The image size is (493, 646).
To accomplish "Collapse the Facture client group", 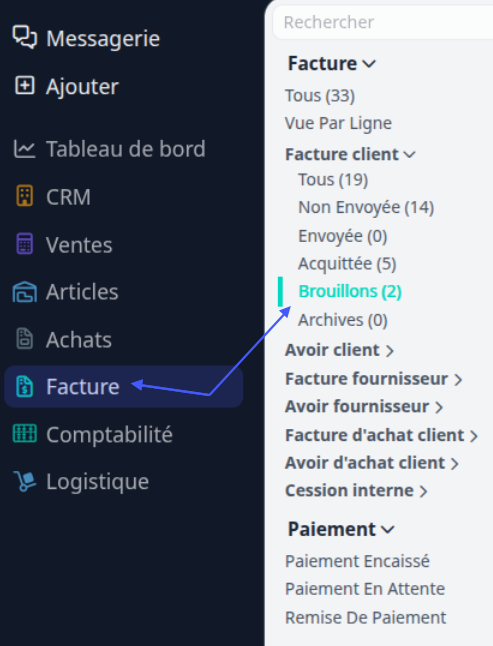I will click(x=409, y=154).
